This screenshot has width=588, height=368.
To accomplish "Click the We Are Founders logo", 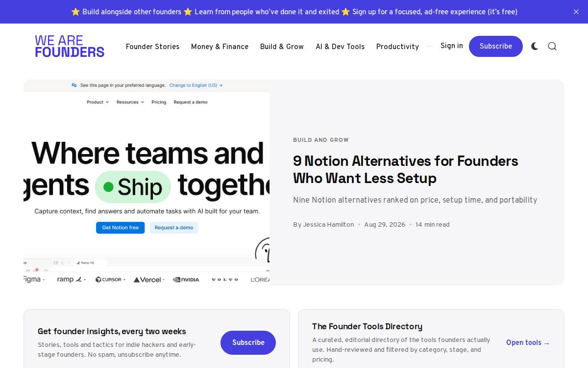I will [x=70, y=46].
